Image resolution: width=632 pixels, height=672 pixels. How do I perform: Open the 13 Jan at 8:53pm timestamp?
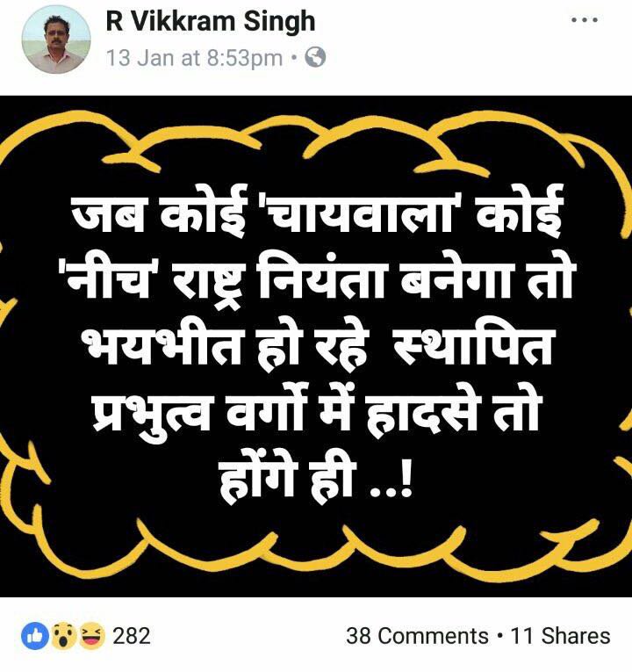(x=194, y=58)
